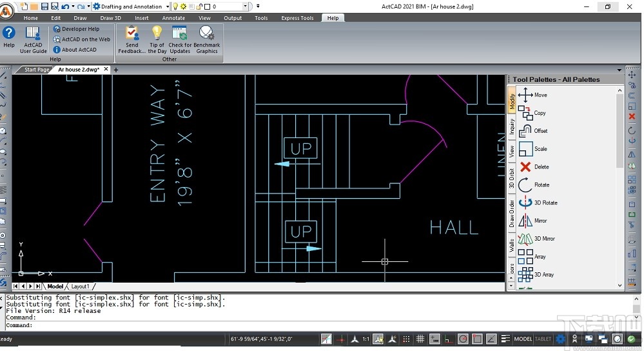Open the Start Page document tab
Screen dimensions: 644x351
coord(36,70)
